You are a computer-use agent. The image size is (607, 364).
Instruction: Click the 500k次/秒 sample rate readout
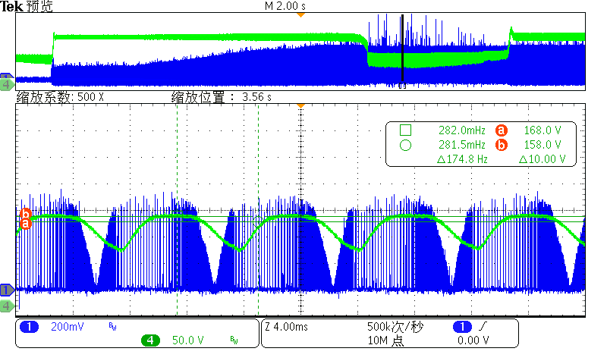395,327
